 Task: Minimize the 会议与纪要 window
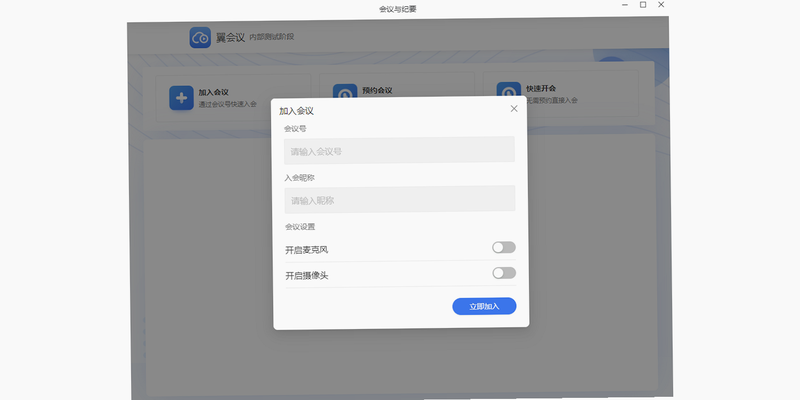coord(625,5)
